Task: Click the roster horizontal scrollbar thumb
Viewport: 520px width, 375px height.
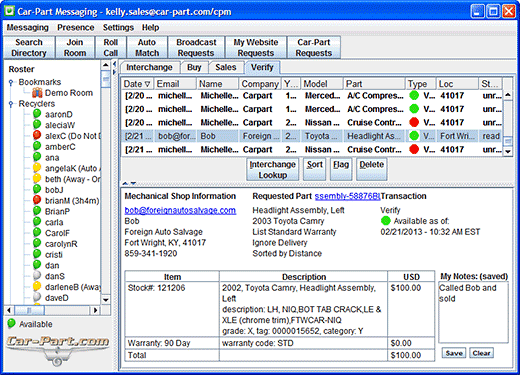Action: coord(30,310)
